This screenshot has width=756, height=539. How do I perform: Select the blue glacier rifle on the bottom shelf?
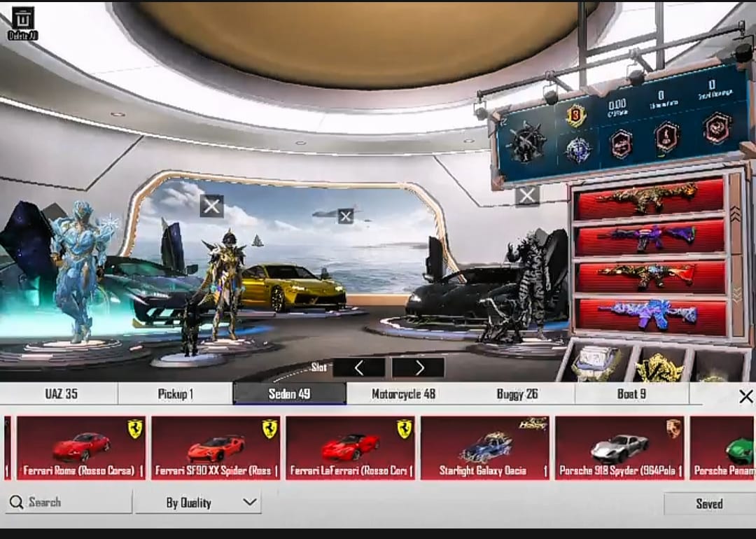click(650, 316)
